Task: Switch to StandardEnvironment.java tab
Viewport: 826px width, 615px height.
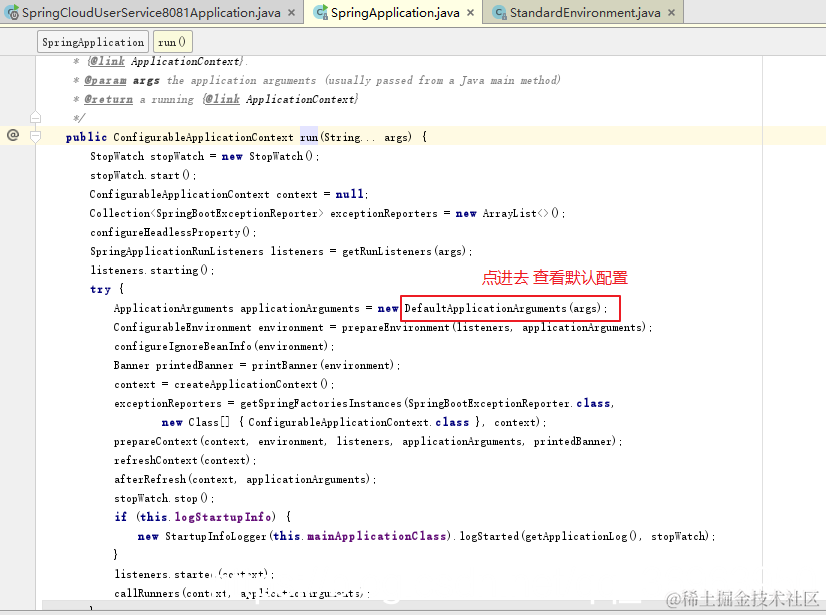Action: 585,13
